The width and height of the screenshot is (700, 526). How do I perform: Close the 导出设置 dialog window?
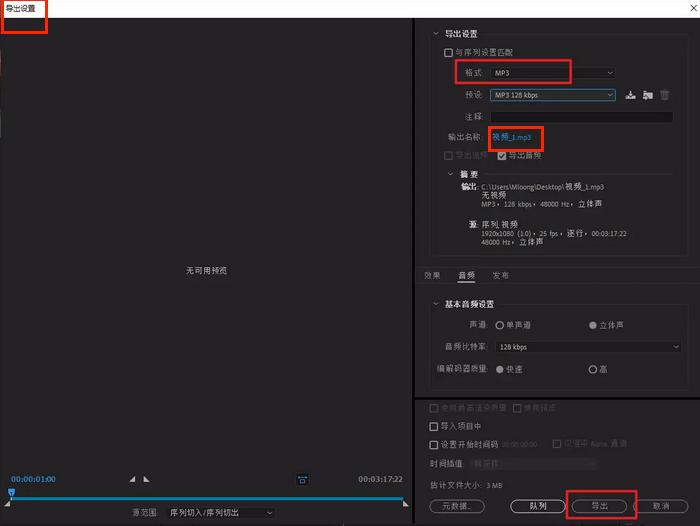pos(693,8)
